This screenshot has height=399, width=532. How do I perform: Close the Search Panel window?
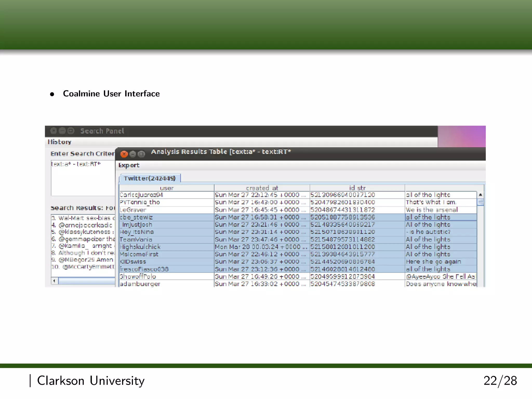54,131
